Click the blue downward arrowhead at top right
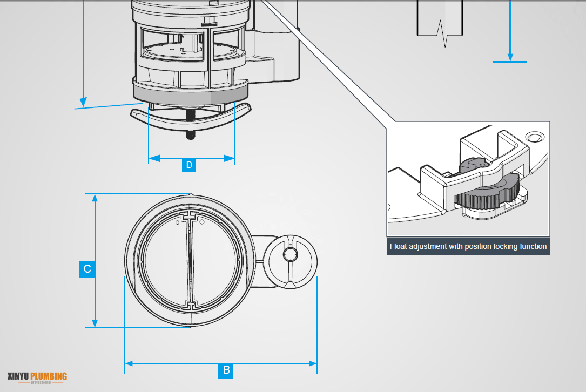The image size is (586, 392). (x=510, y=57)
